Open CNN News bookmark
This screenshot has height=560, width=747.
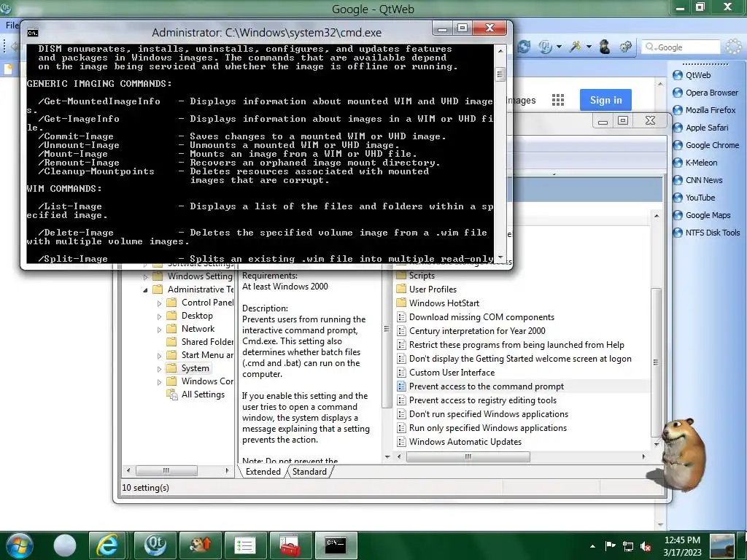coord(697,181)
